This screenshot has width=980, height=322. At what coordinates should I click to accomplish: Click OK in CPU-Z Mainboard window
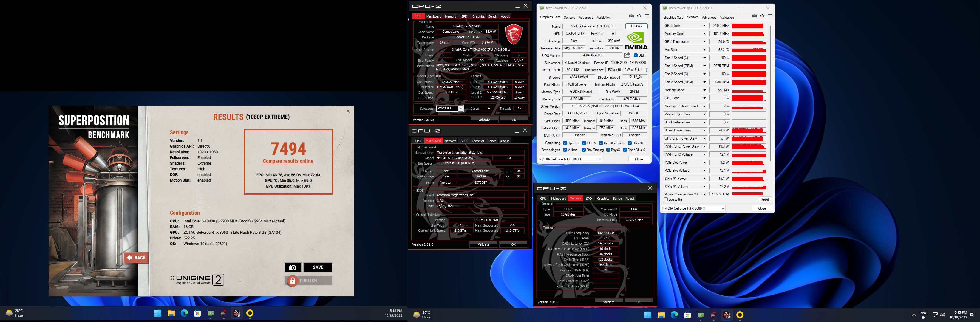(513, 244)
